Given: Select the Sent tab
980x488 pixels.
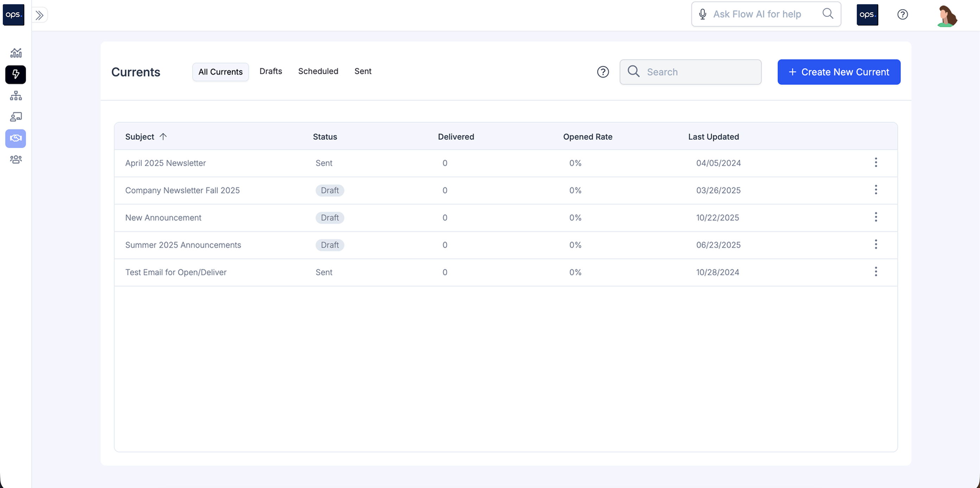Looking at the screenshot, I should (363, 71).
